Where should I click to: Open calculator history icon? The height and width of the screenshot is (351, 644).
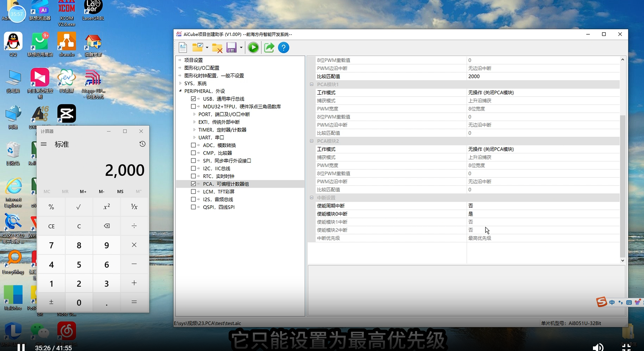(x=142, y=144)
